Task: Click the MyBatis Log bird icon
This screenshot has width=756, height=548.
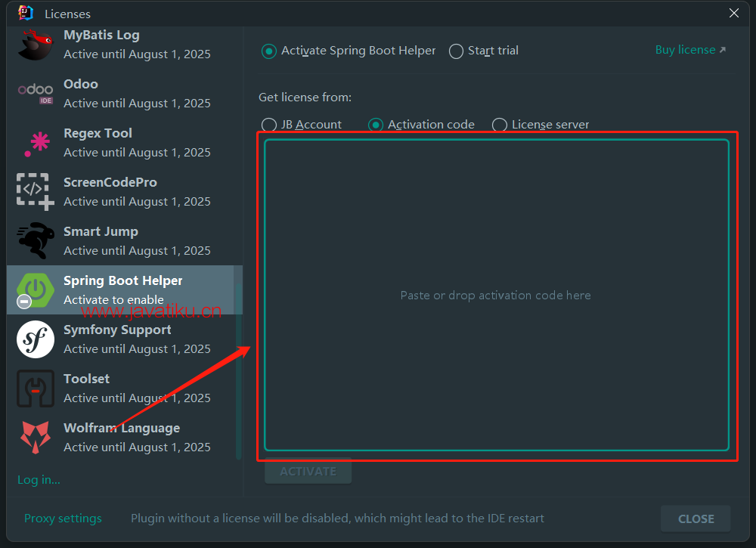Action: [x=35, y=45]
